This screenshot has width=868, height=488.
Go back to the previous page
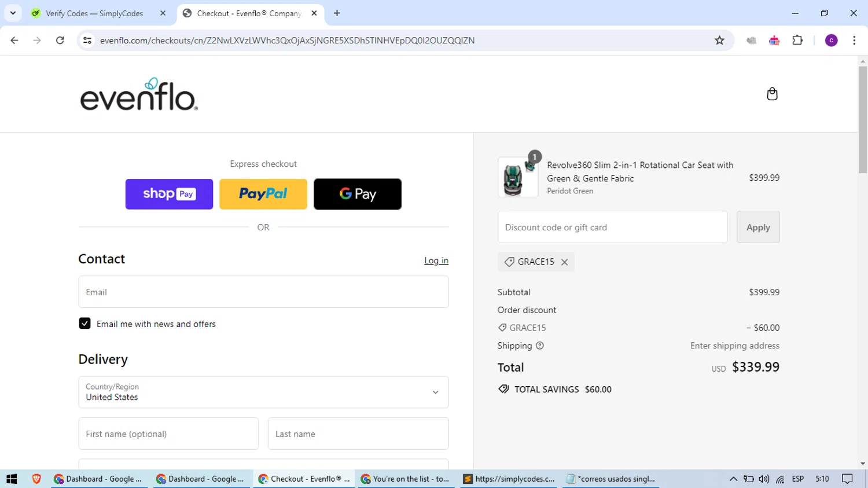pos(14,41)
